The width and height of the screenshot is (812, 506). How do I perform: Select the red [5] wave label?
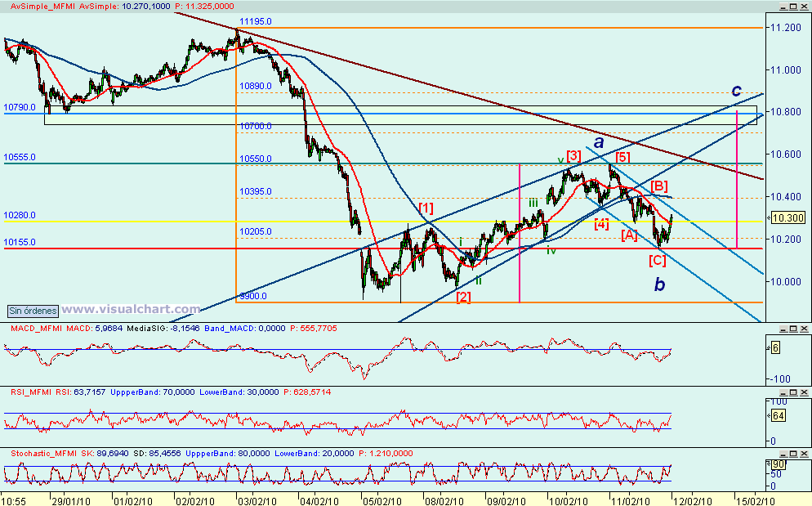tap(622, 157)
